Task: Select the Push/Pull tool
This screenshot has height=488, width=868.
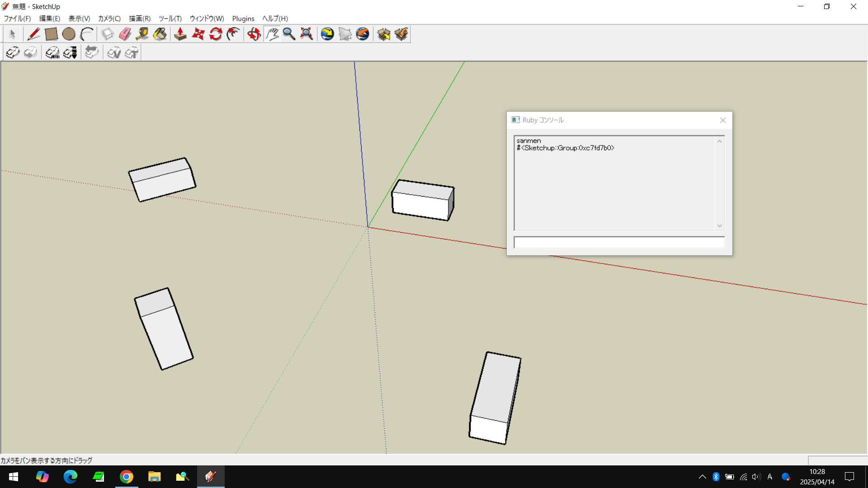Action: click(x=180, y=34)
